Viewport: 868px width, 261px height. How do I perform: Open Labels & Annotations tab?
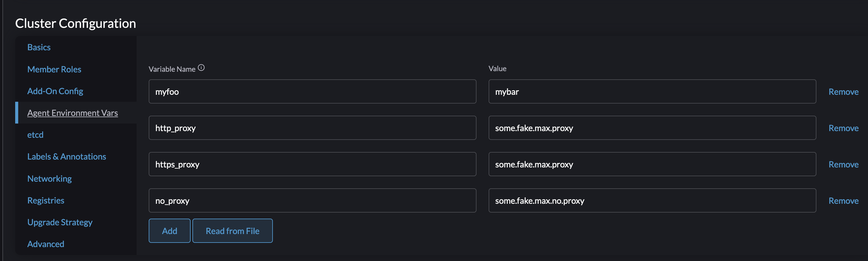tap(67, 157)
